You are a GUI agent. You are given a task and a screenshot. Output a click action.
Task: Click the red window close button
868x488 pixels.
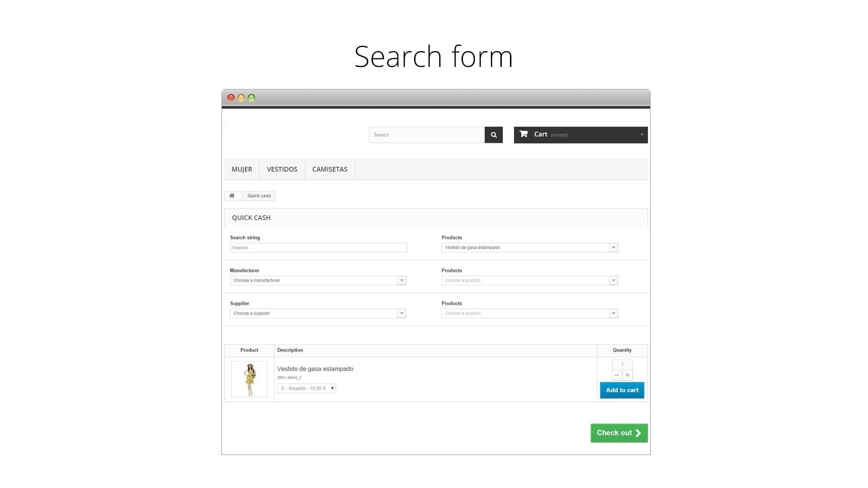(x=231, y=98)
